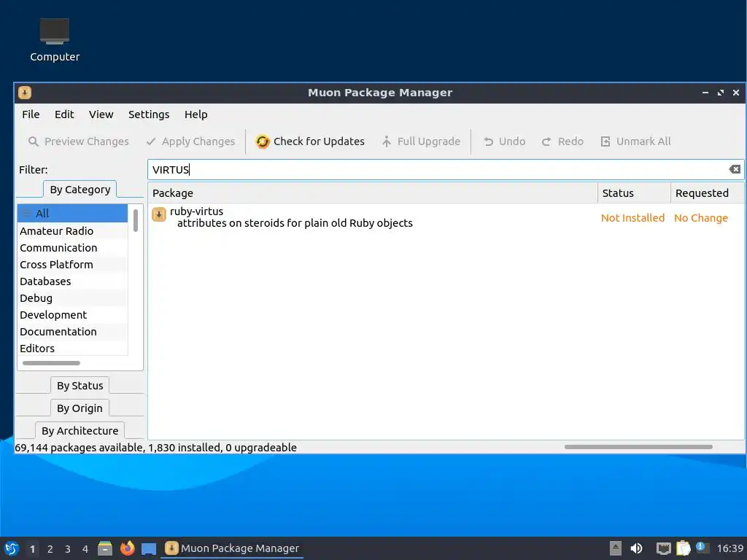Launch the file manager from taskbar
The image size is (747, 560).
tap(105, 548)
